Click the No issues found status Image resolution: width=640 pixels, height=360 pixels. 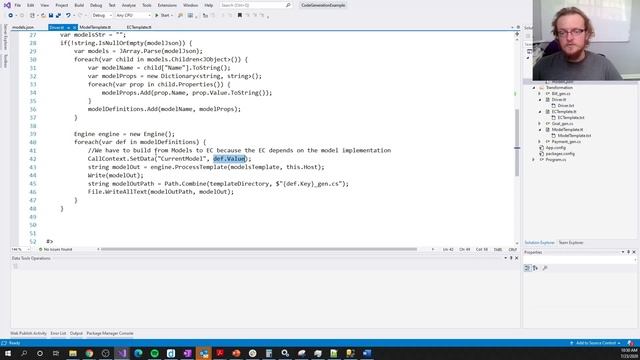click(56, 249)
